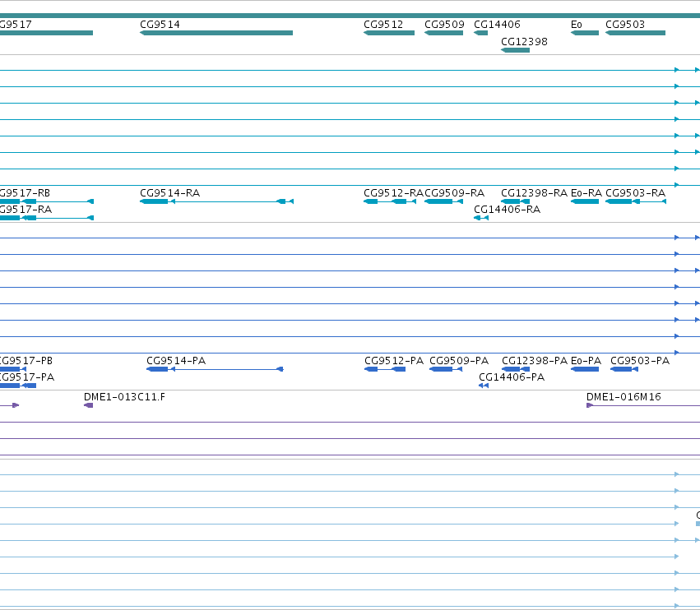Image resolution: width=700 pixels, height=610 pixels.
Task: Select the DME1-013C11.F feature label
Action: 124,397
